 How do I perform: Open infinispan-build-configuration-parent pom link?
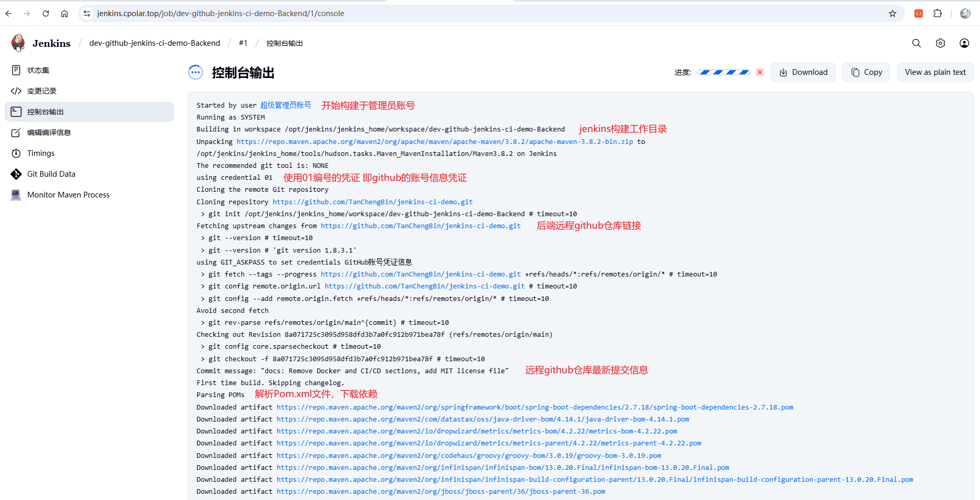tap(595, 479)
